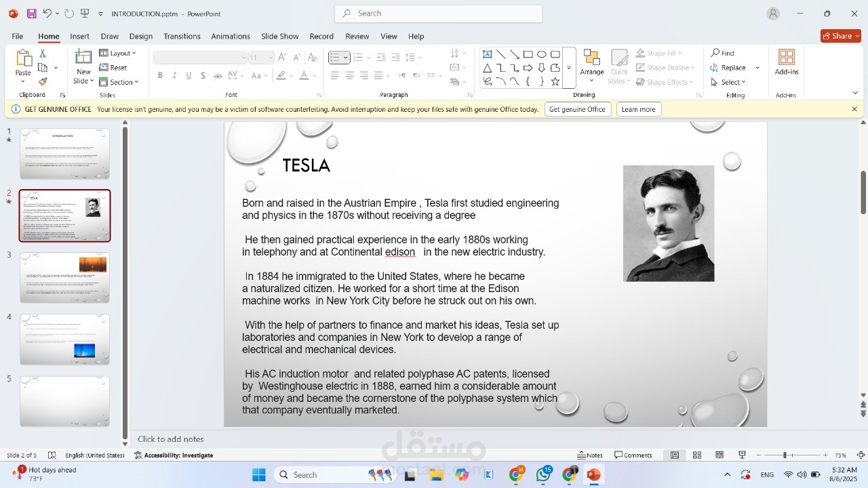Toggle Align Left paragraph alignment

(x=335, y=75)
